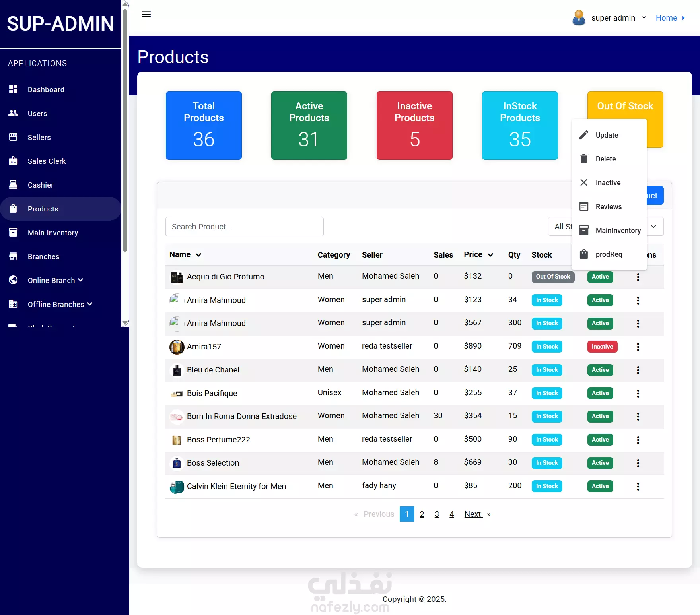Viewport: 700px width, 615px height.
Task: Open actions menu for Amira157
Action: pos(638,347)
